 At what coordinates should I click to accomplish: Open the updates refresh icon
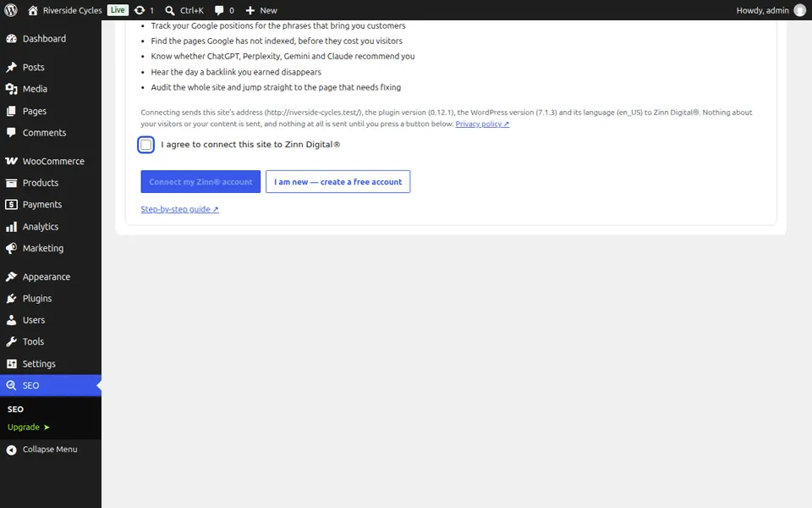pyautogui.click(x=140, y=10)
